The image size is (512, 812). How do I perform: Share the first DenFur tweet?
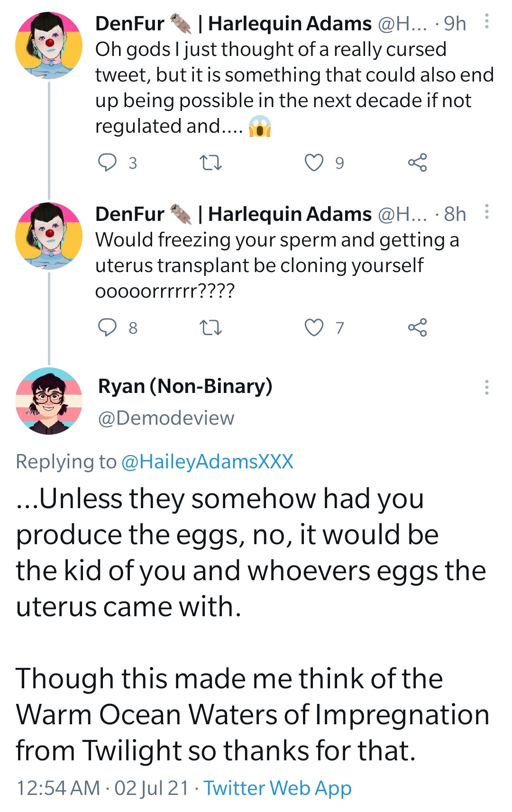(x=417, y=163)
